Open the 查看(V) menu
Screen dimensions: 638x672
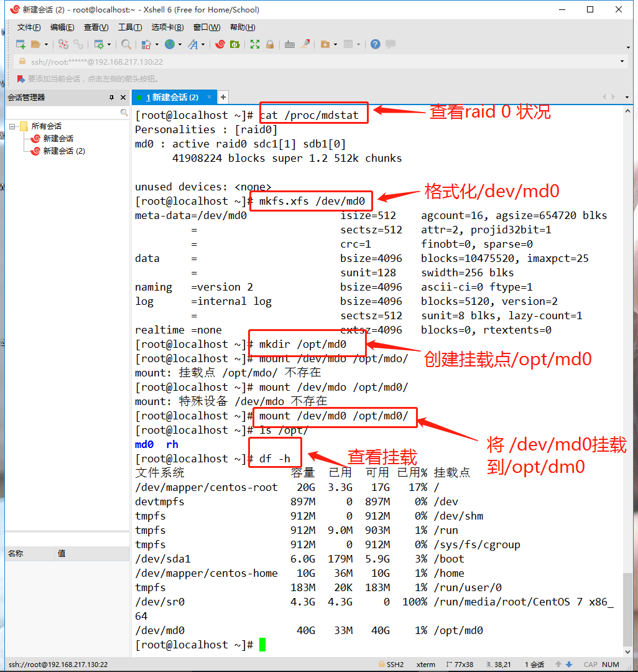96,27
